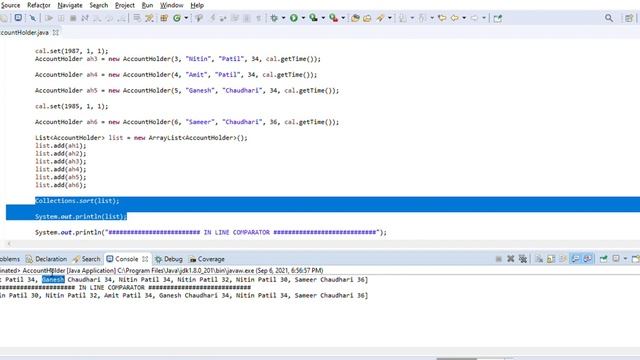Open the Help menu
This screenshot has height=360, width=640.
197,5
